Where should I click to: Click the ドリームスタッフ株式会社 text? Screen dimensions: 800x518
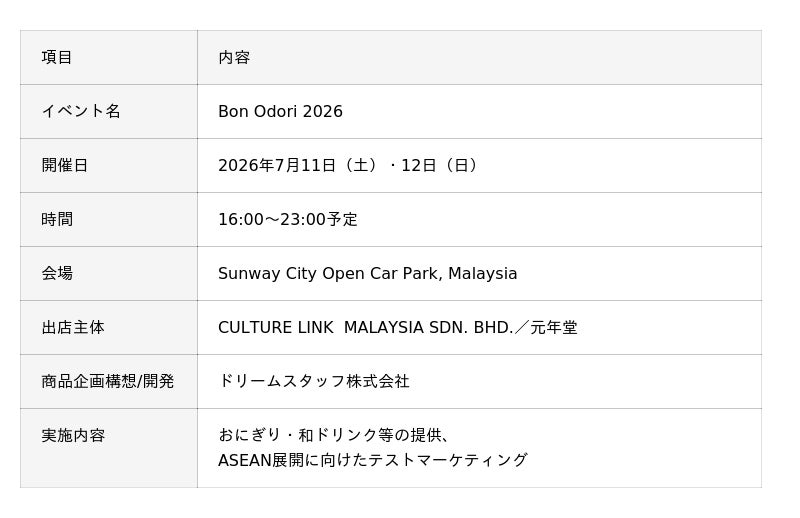click(x=314, y=381)
